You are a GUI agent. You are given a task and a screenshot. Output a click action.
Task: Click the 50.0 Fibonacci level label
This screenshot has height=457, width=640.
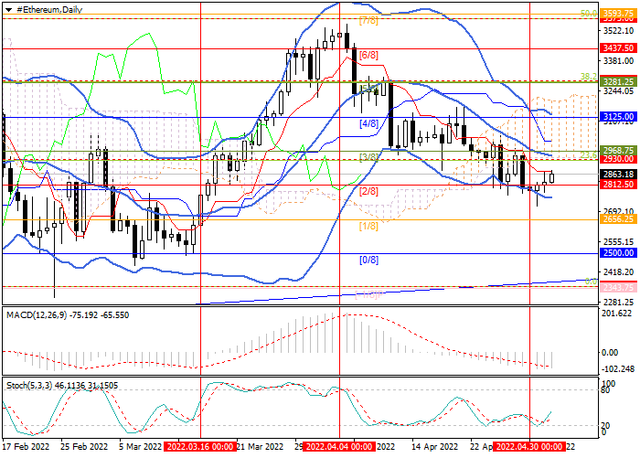pos(589,14)
